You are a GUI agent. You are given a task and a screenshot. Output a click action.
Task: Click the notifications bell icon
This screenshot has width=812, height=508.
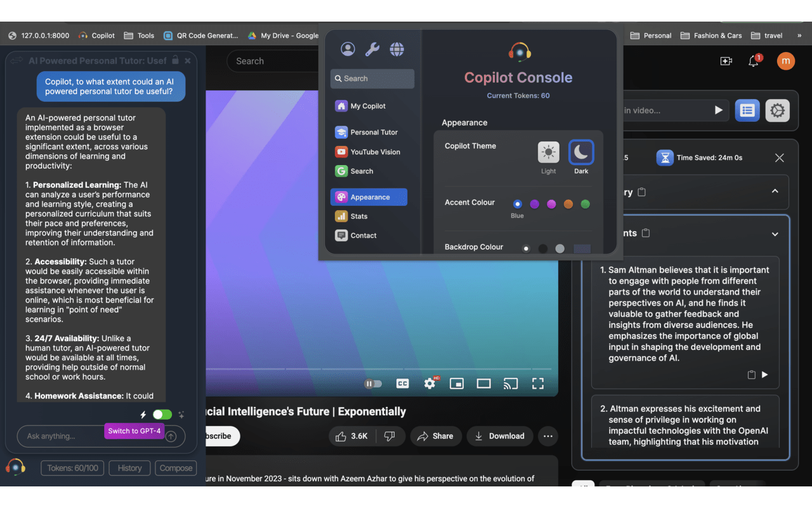tap(754, 61)
